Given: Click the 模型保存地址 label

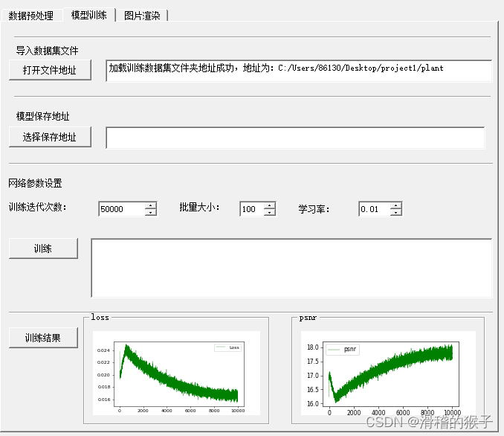Looking at the screenshot, I should point(43,116).
